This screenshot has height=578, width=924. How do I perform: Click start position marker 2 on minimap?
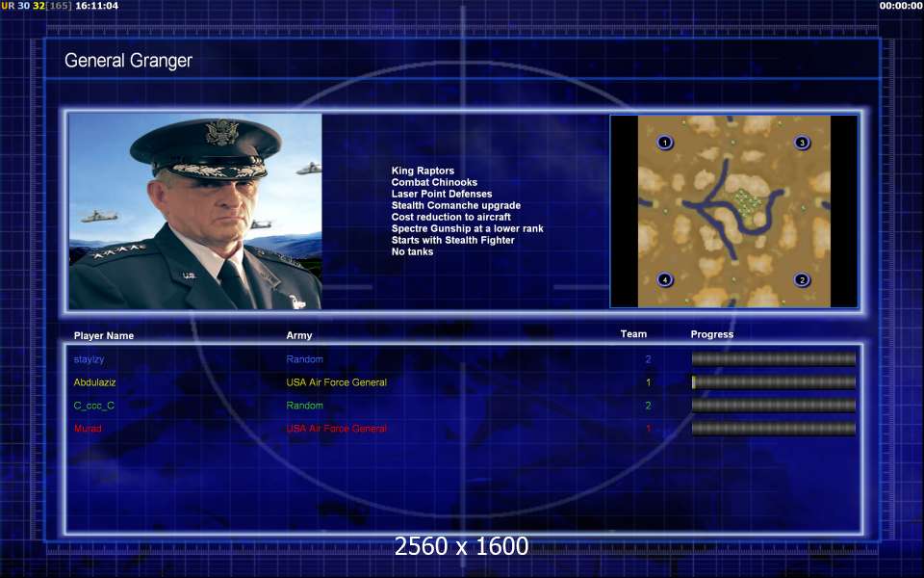click(802, 279)
